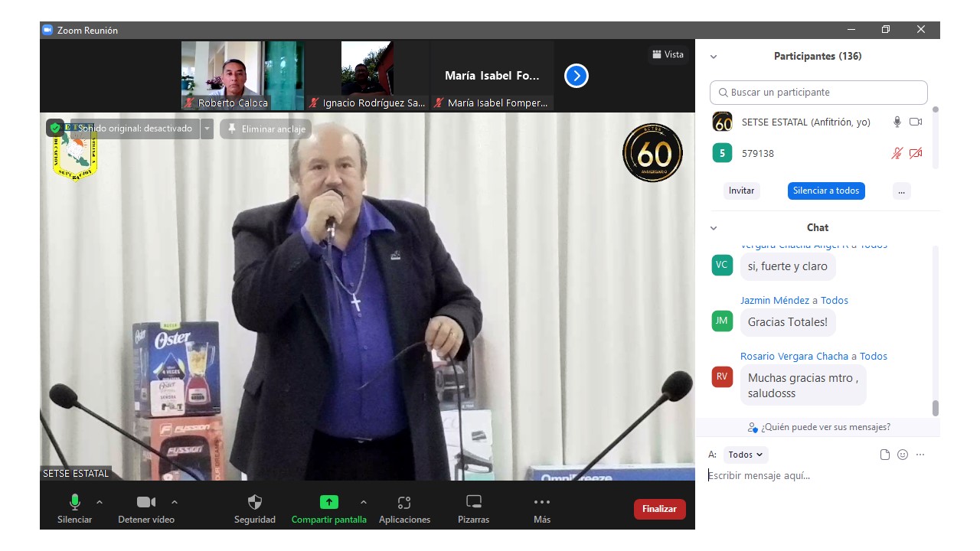Open dropdown arrow next to Sonido original
Image resolution: width=980 pixels, height=551 pixels.
pos(207,129)
